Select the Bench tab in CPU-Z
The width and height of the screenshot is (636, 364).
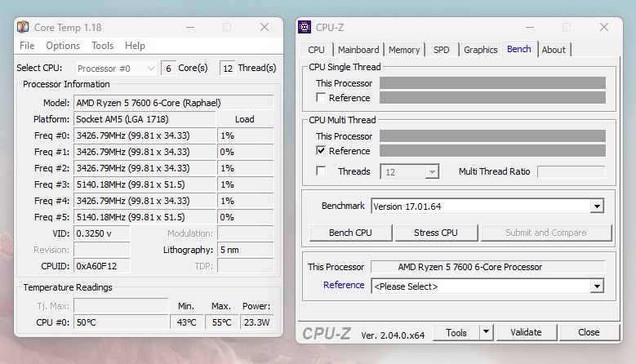point(519,49)
